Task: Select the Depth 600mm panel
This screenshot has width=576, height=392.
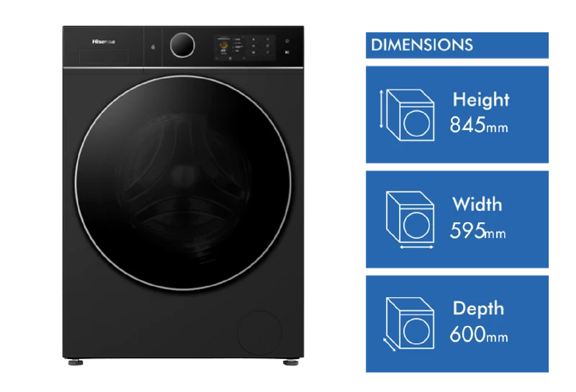Action: coord(457,324)
